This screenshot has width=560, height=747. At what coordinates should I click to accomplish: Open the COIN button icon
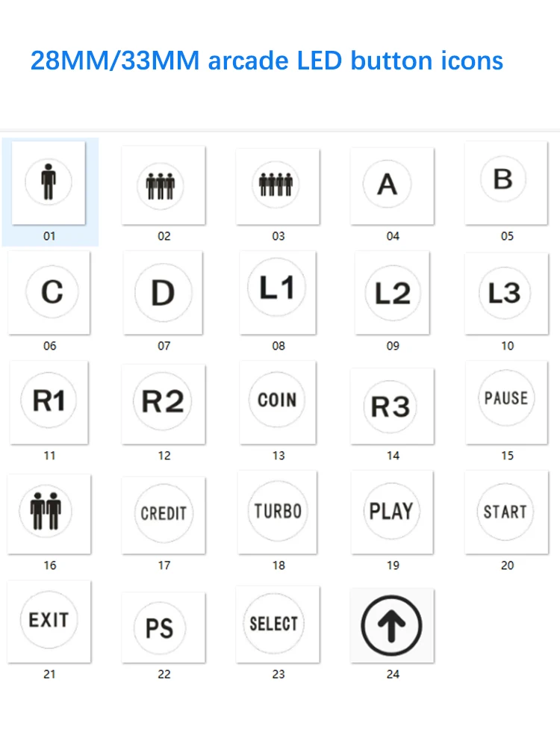pyautogui.click(x=278, y=401)
